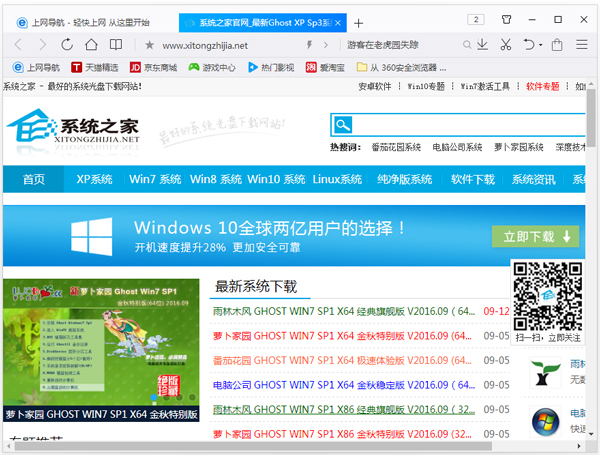The image size is (600, 455).
Task: Open 爱淘宝 bookmark
Action: point(325,68)
